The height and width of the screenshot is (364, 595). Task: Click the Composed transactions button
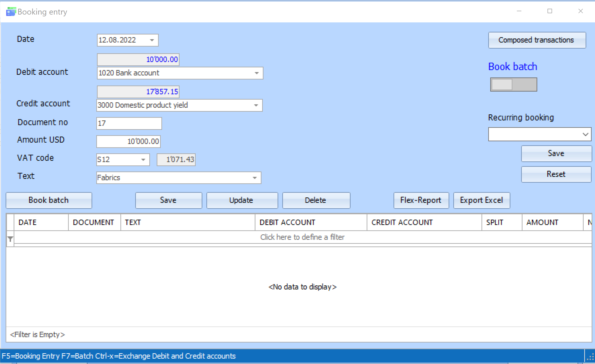click(537, 40)
